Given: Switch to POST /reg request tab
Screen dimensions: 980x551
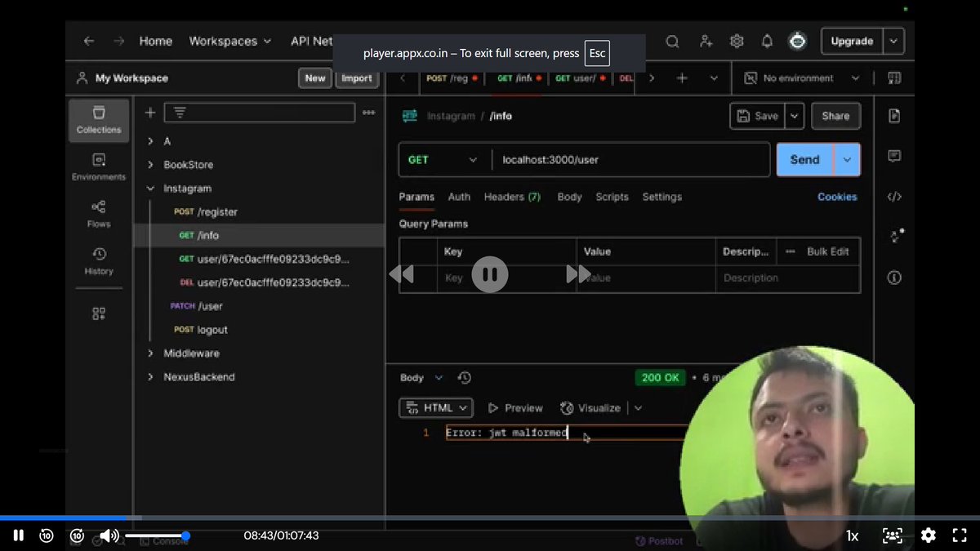Looking at the screenshot, I should click(x=452, y=78).
